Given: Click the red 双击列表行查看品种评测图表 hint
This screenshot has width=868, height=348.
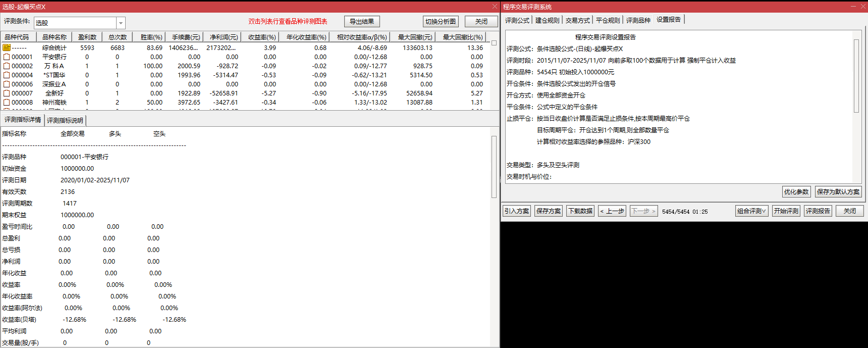Looking at the screenshot, I should click(288, 22).
